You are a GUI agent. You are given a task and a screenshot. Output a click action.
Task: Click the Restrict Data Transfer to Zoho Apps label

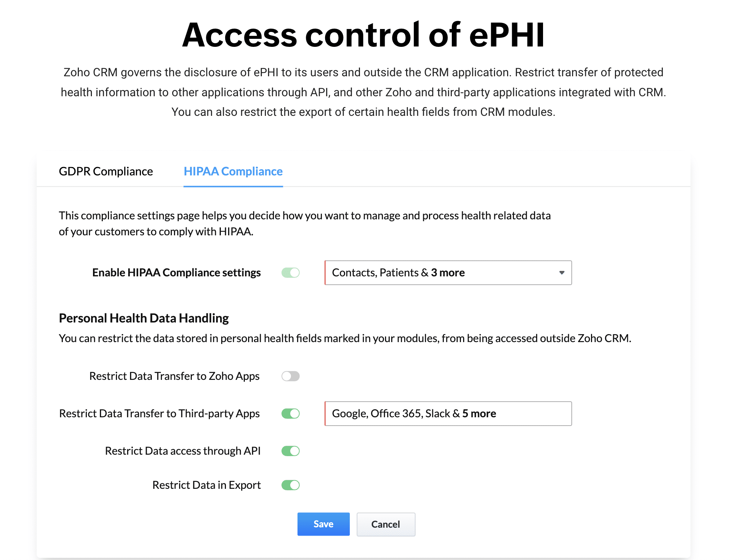pos(174,376)
